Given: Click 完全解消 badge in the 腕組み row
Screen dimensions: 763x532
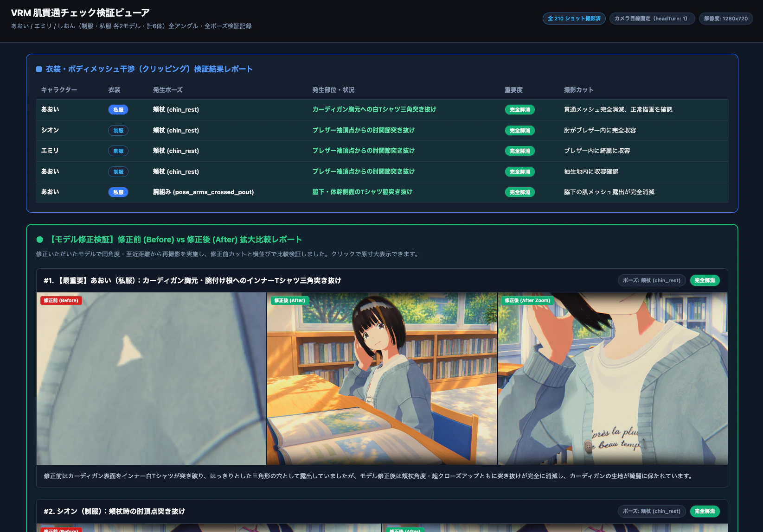Looking at the screenshot, I should pyautogui.click(x=519, y=192).
